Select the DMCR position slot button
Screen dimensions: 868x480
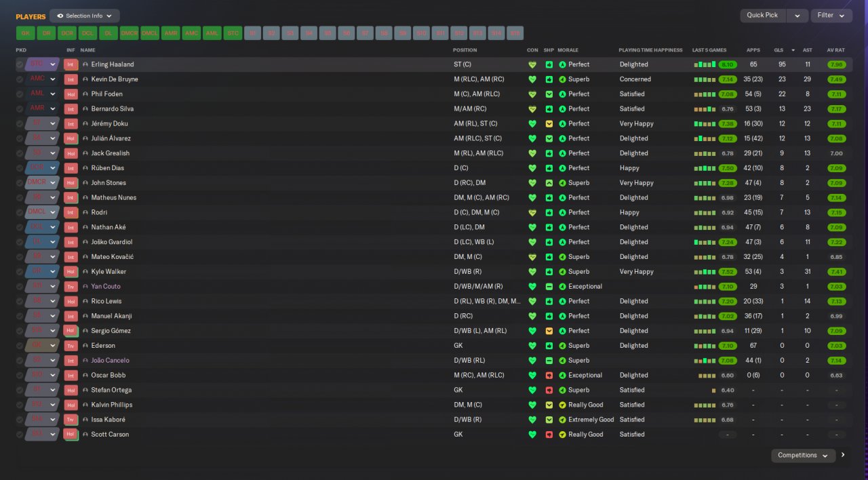click(x=129, y=33)
